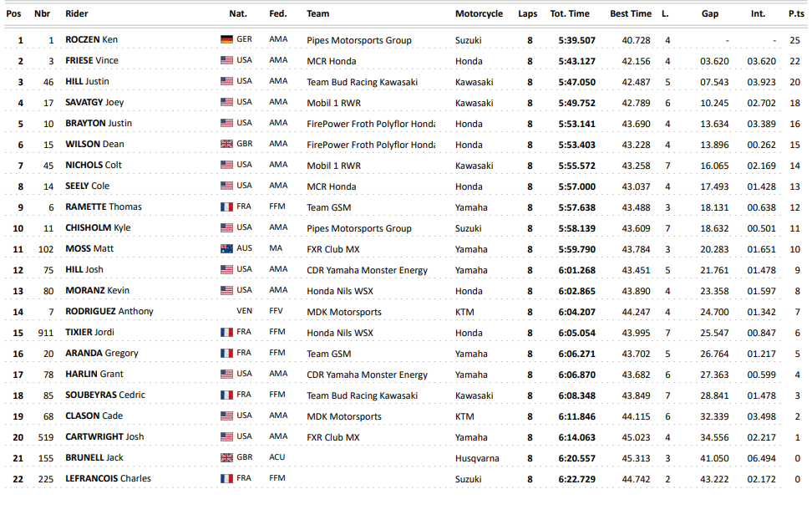Click the USA flag in Cartwright Josh's row
Image resolution: width=812 pixels, height=515 pixels.
pos(226,436)
